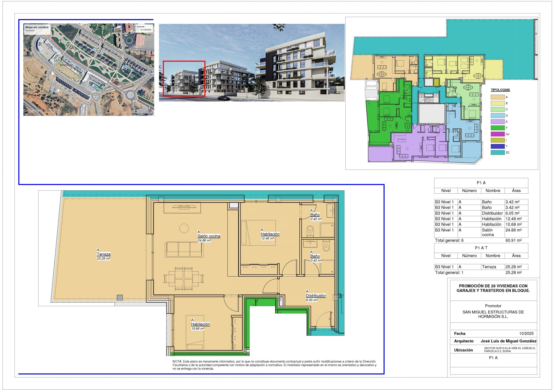The image size is (555, 392).
Task: Click the tipología F green swatch
Action: point(498,128)
